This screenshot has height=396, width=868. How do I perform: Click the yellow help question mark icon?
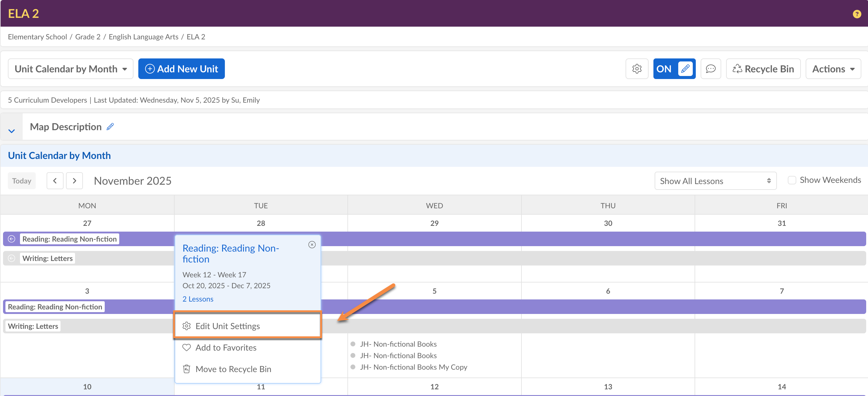pyautogui.click(x=856, y=14)
